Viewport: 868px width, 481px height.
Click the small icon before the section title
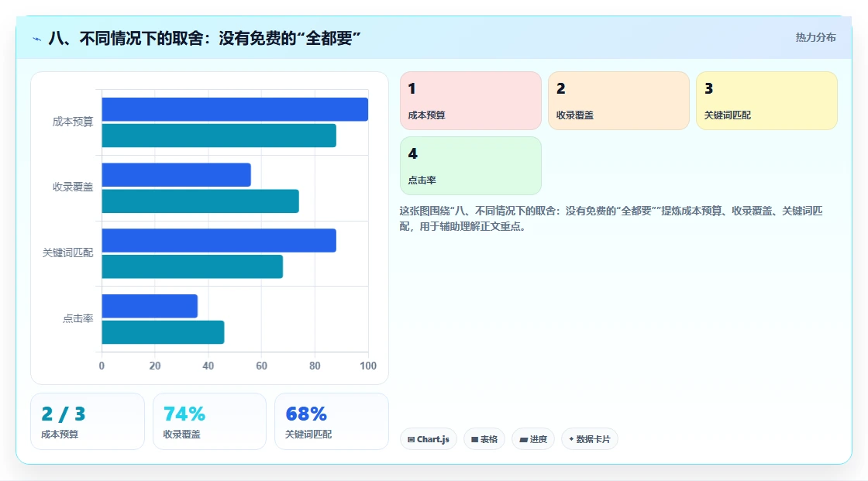37,39
